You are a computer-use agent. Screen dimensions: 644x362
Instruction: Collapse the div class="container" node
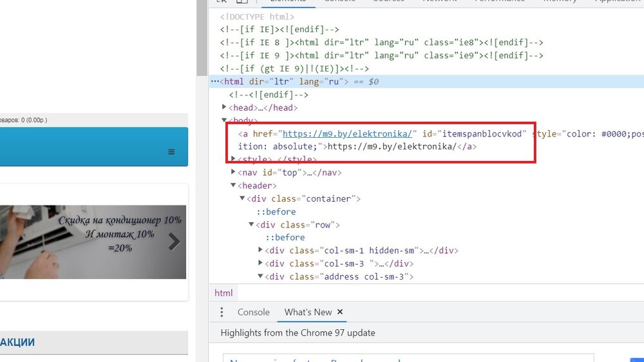pos(242,198)
